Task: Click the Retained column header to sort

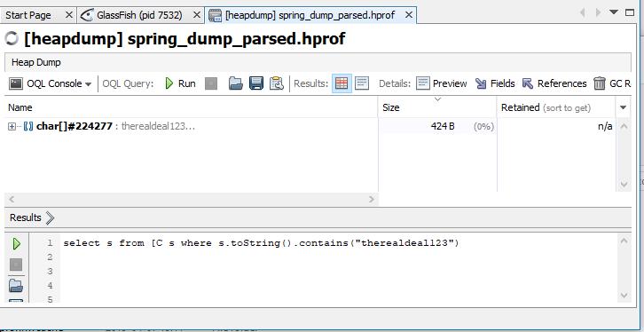Action: pyautogui.click(x=555, y=107)
